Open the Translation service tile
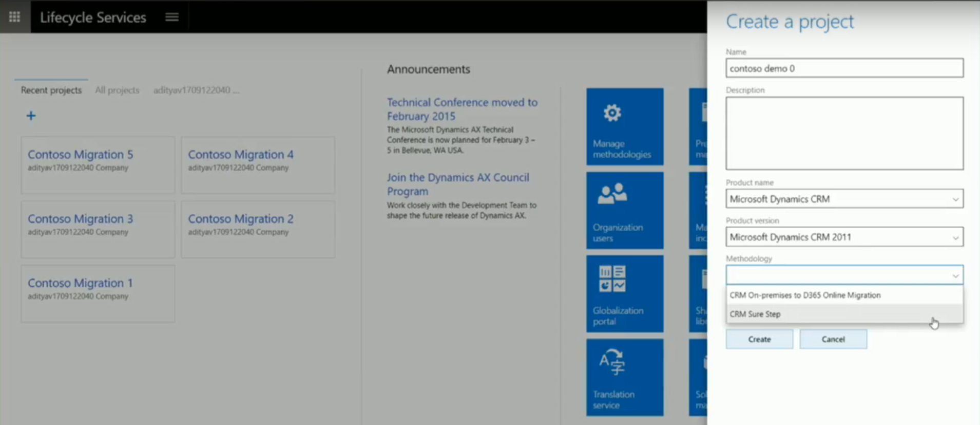Viewport: 980px width, 425px height. coord(625,377)
